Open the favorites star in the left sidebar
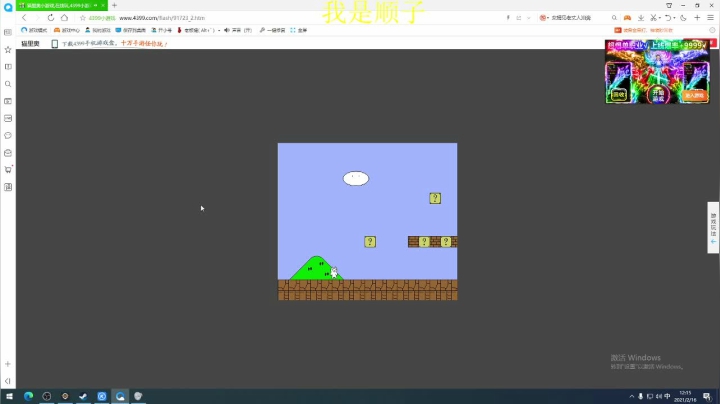This screenshot has height=404, width=720. point(8,50)
